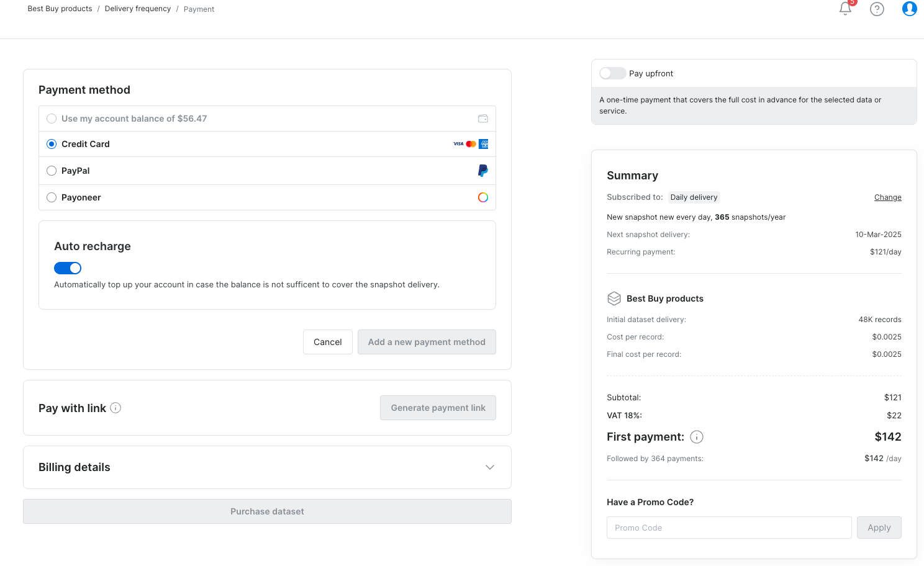Open the notifications bell
924x566 pixels.
[845, 9]
